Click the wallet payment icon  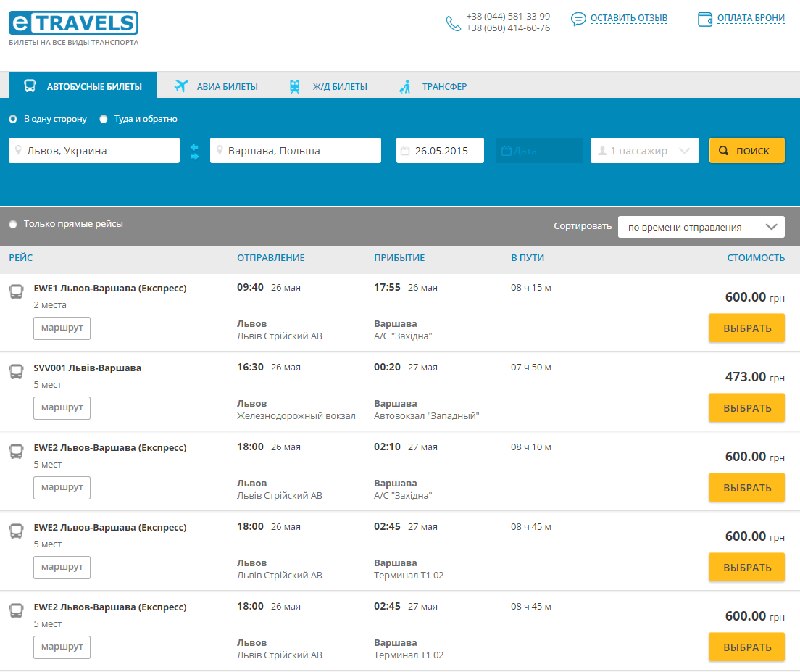point(704,20)
